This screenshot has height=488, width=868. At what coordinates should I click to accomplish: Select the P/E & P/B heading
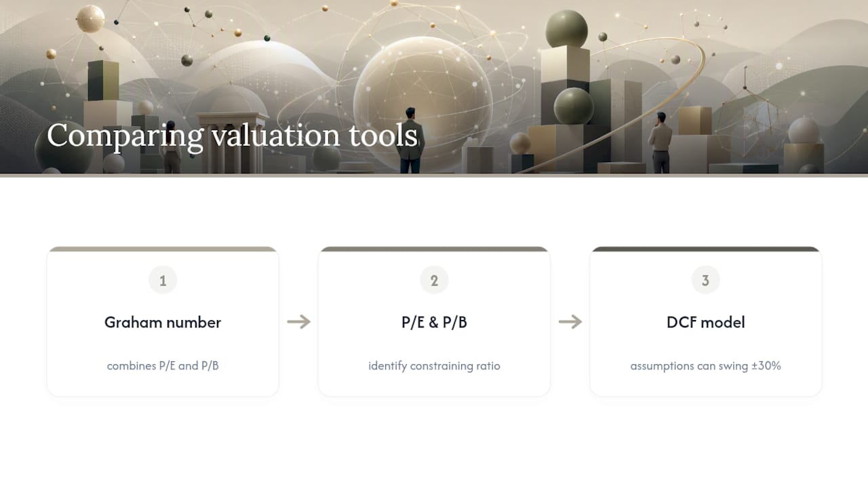tap(434, 323)
